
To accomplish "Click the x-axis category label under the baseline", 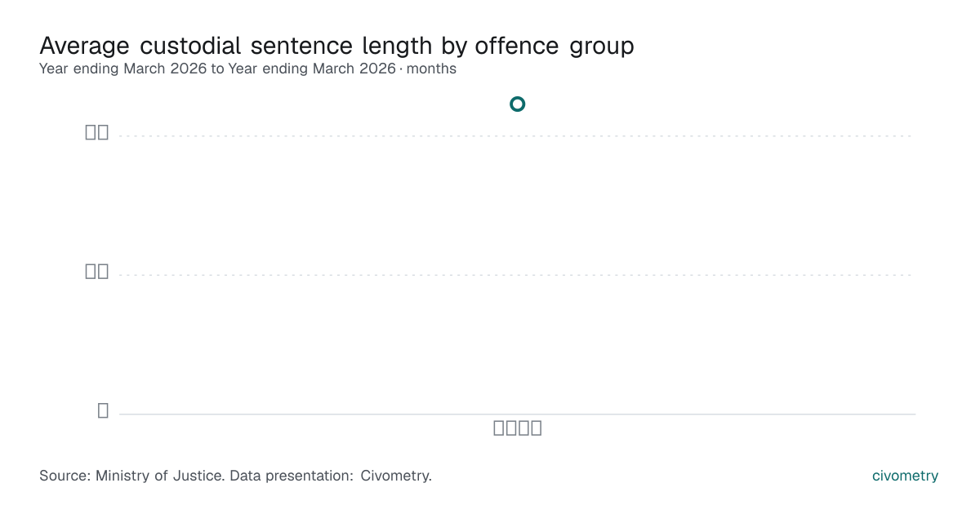I will (518, 428).
